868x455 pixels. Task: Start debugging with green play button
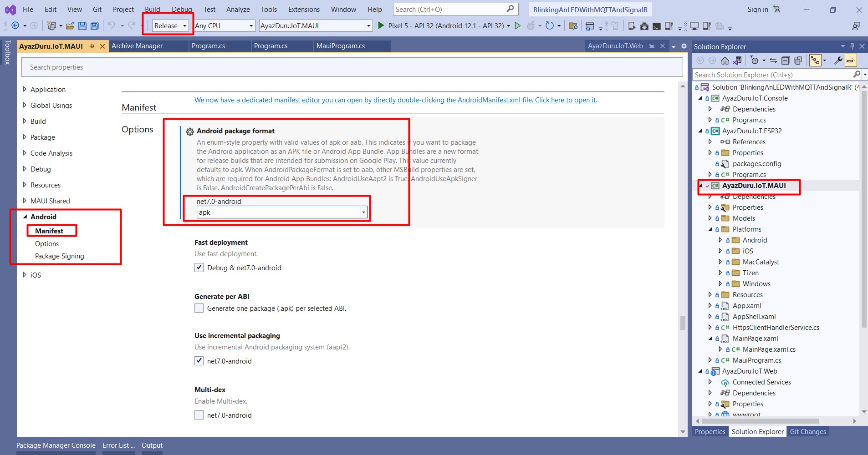381,25
